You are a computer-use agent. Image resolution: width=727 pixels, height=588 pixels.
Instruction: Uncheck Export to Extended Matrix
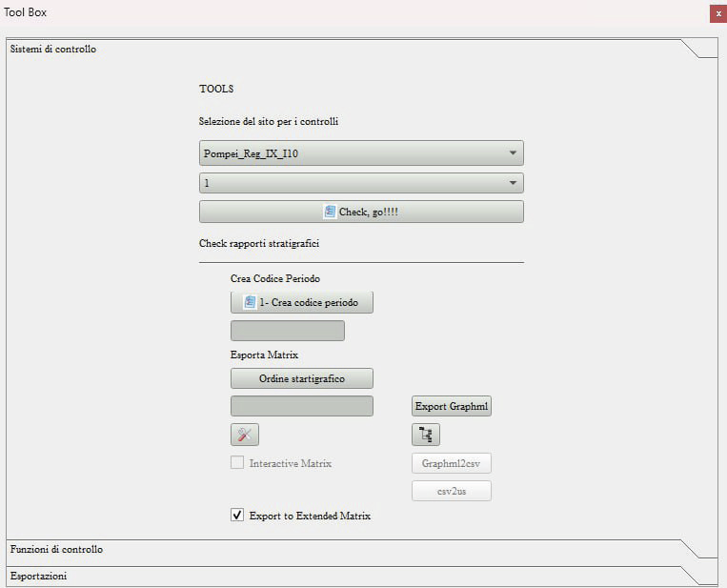pos(237,515)
